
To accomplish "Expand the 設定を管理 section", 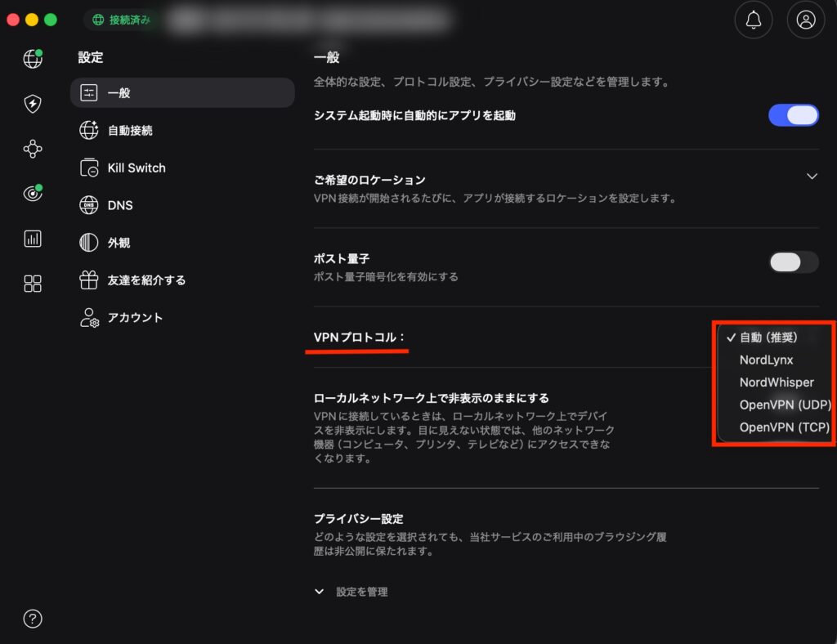I will click(x=360, y=591).
